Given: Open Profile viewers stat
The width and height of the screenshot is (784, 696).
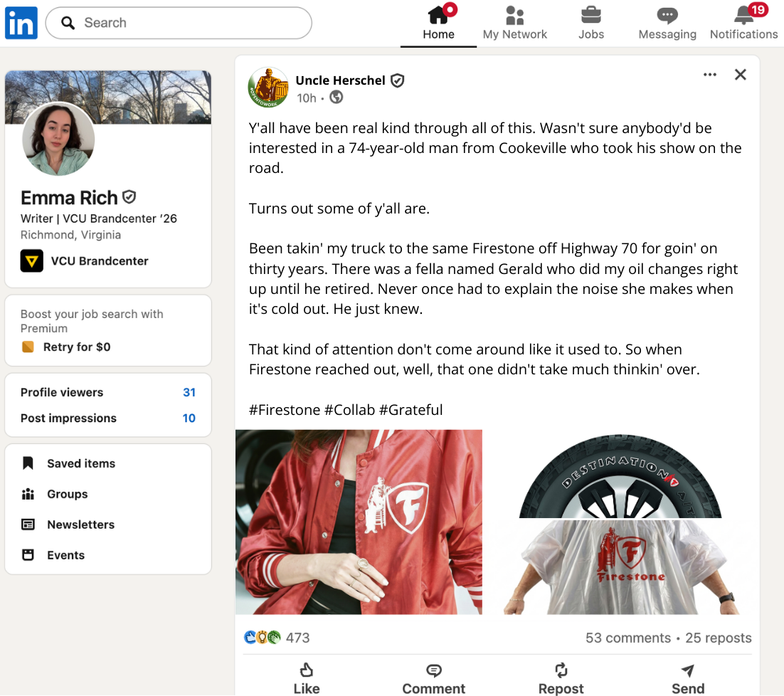Looking at the screenshot, I should pyautogui.click(x=108, y=393).
